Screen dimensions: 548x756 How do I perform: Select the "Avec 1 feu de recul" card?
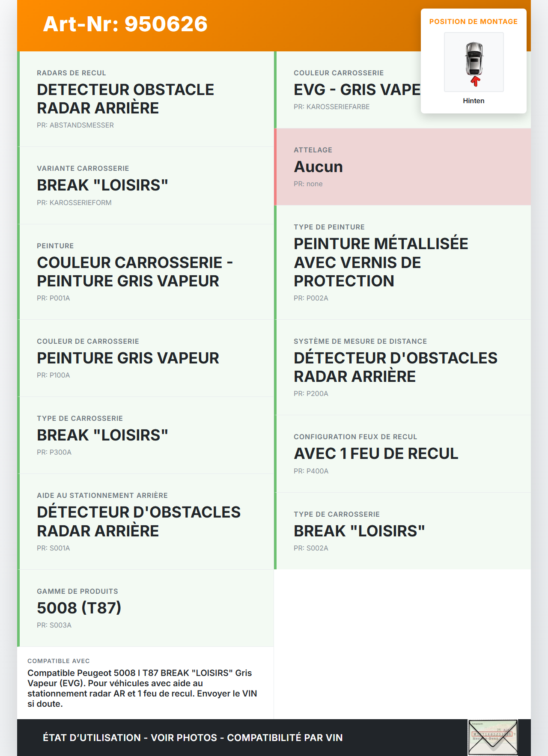(x=402, y=453)
